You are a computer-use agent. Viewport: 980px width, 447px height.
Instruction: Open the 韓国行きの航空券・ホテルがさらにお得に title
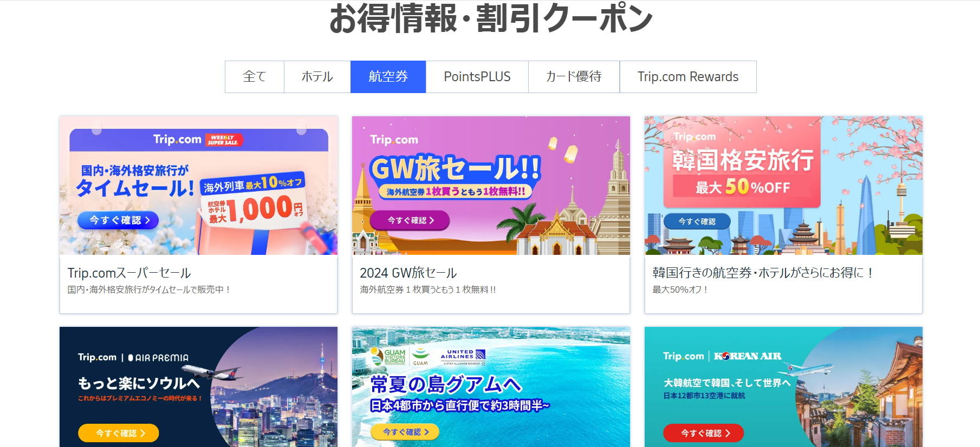(x=763, y=273)
